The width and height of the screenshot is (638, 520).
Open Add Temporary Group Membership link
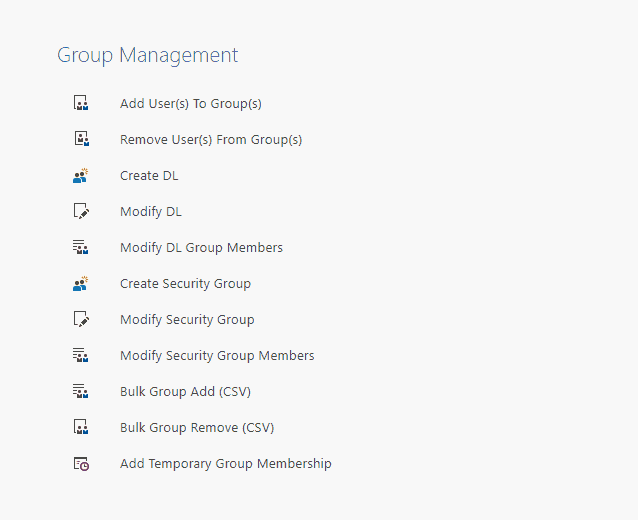point(225,463)
